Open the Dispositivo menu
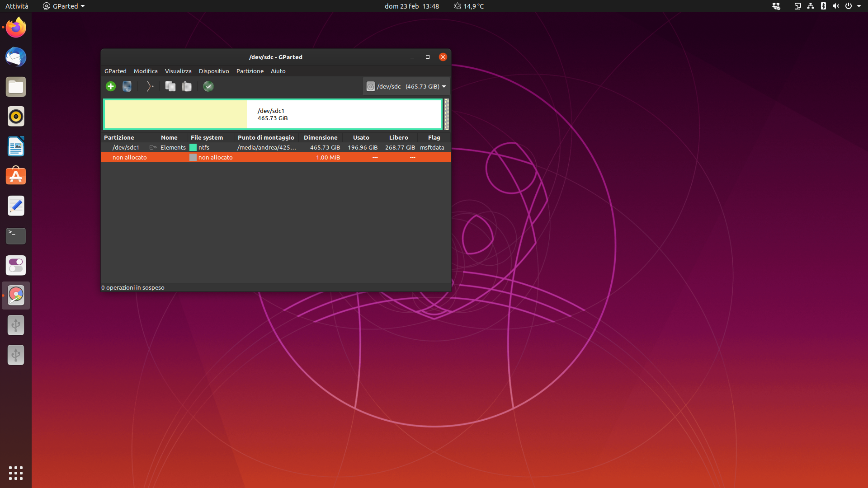This screenshot has height=488, width=868. coord(214,71)
